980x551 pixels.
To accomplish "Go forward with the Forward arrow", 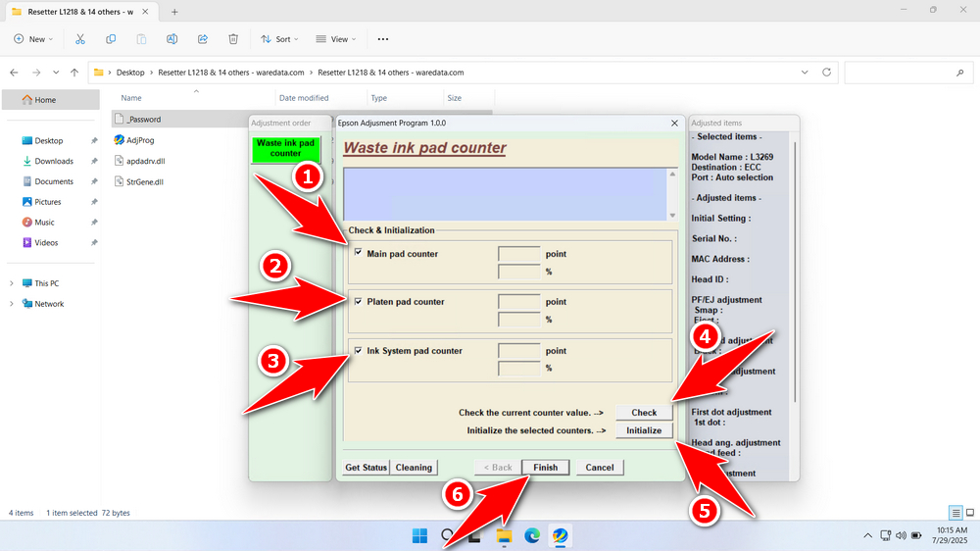I will pos(36,73).
